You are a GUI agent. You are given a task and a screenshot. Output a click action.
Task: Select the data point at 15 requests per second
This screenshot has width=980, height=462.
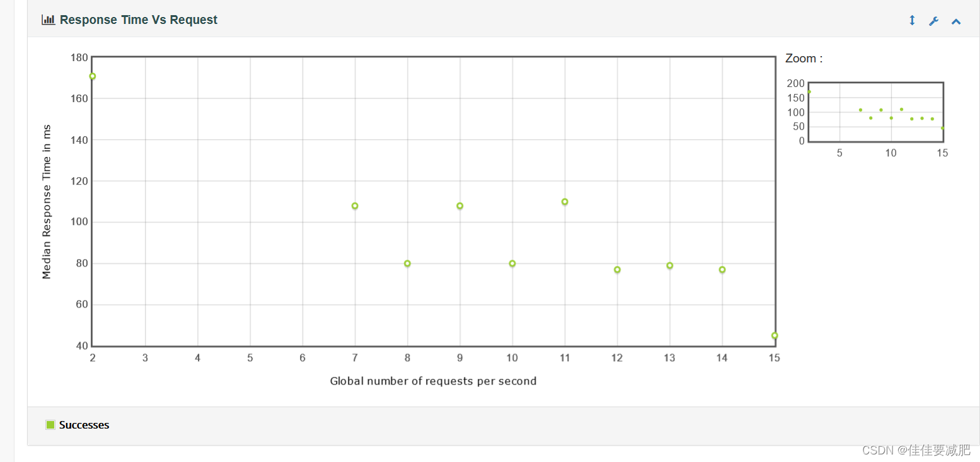(775, 335)
